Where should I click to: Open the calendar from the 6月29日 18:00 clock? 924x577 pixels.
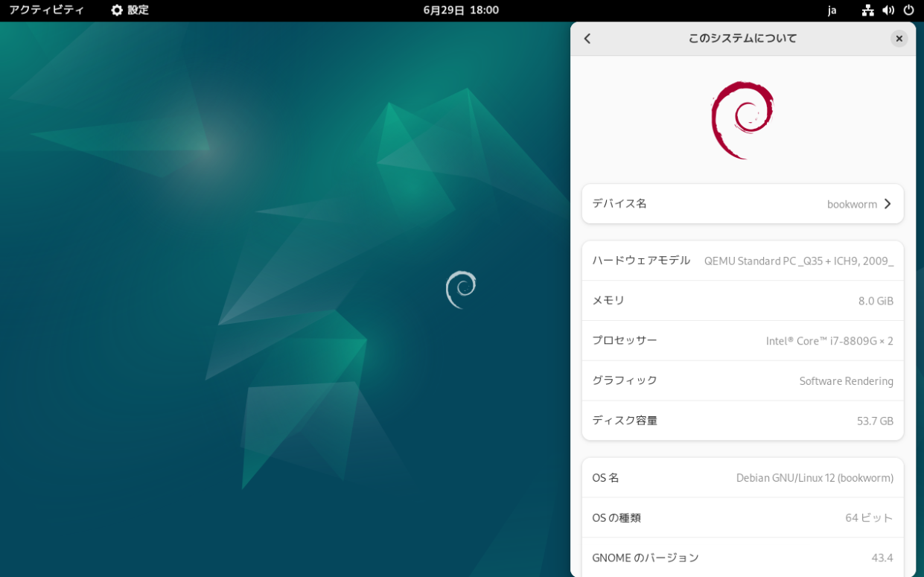[462, 10]
